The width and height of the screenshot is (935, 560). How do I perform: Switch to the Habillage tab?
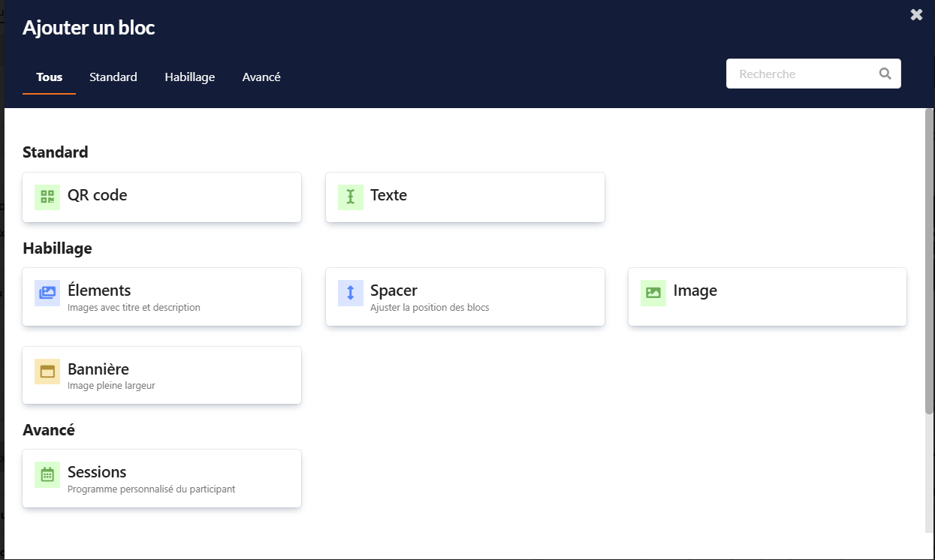[190, 77]
